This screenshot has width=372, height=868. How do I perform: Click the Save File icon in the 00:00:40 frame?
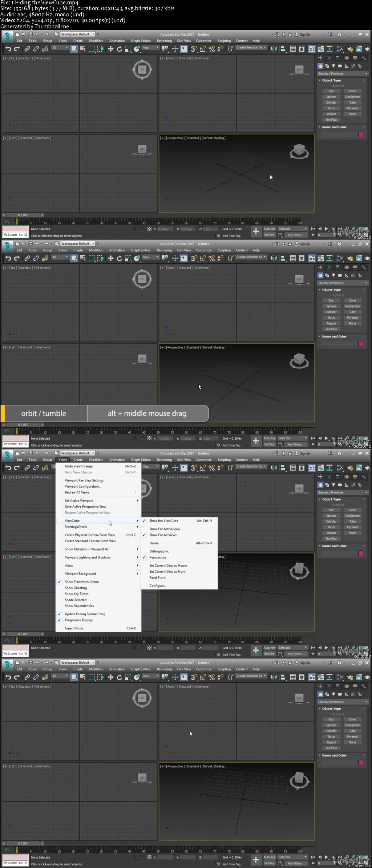[x=31, y=244]
